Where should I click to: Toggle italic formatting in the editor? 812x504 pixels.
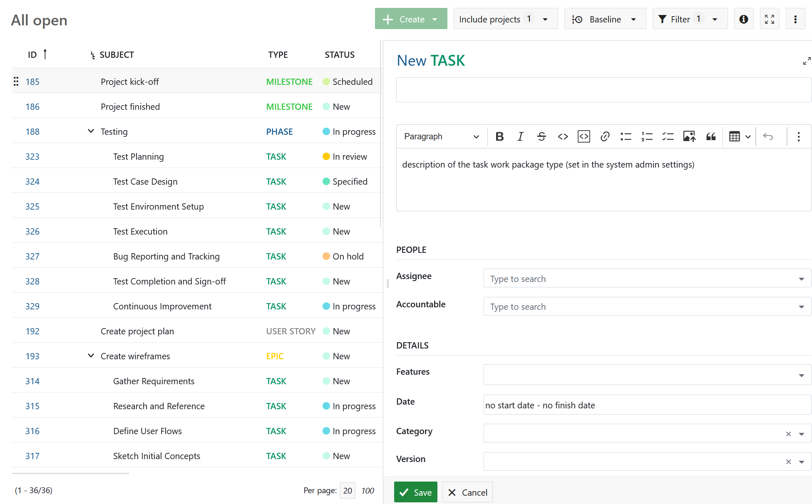[520, 136]
